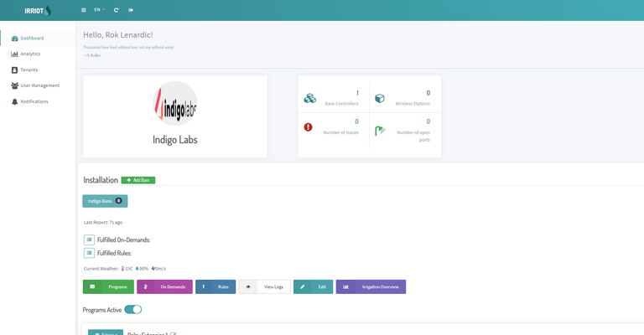This screenshot has width=644, height=335.
Task: Open the Fulfilled On-Demands list icon
Action: (x=89, y=240)
